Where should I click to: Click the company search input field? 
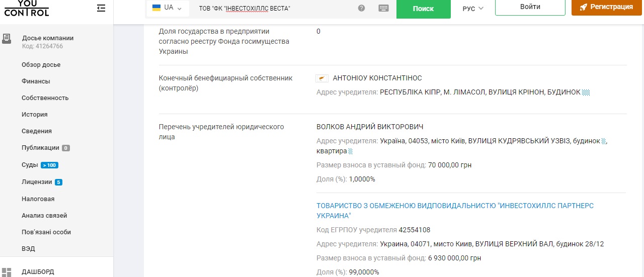click(x=272, y=9)
